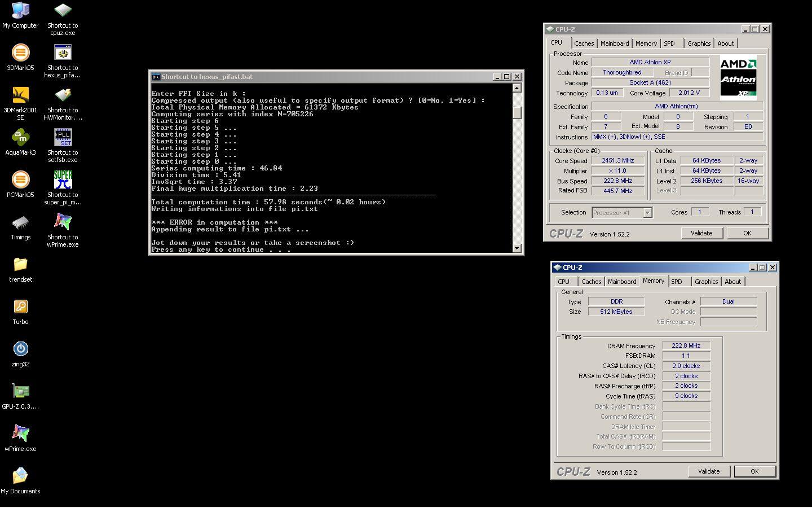The height and width of the screenshot is (508, 812).
Task: Open the My Computer desktop icon
Action: (x=20, y=11)
